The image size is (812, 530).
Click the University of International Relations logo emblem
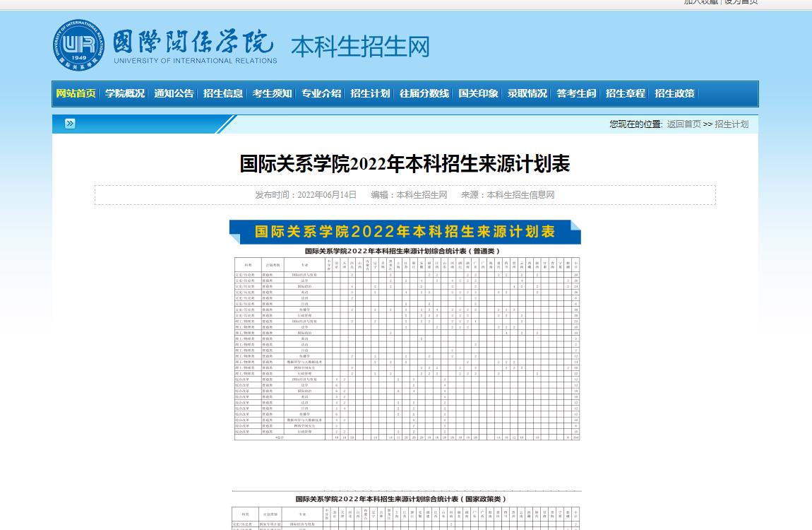click(x=78, y=45)
